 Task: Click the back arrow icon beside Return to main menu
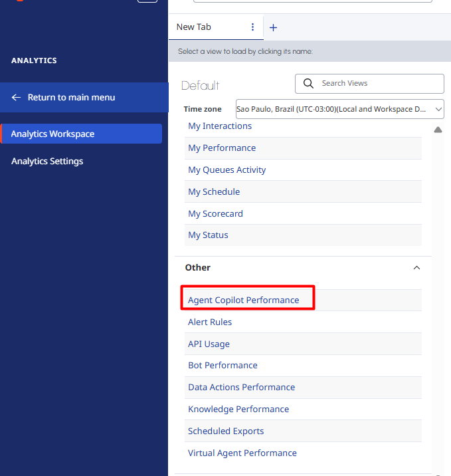(x=16, y=98)
